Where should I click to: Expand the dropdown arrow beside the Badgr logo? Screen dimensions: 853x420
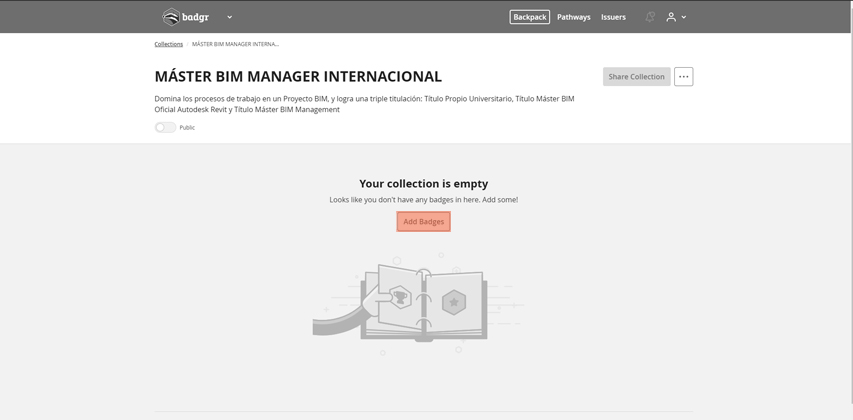click(230, 17)
